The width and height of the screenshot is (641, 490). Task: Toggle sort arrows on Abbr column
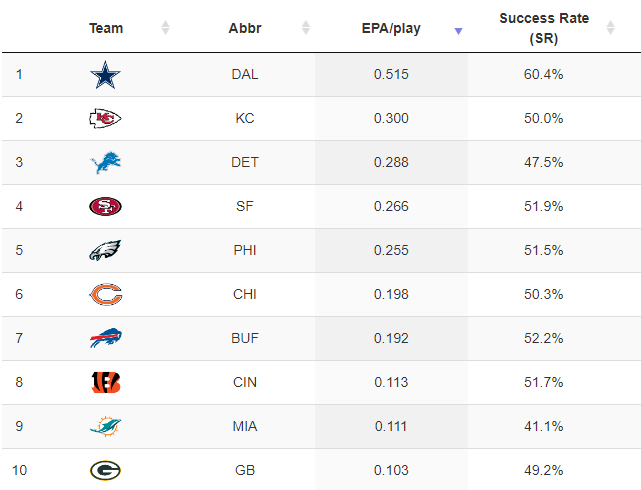pyautogui.click(x=305, y=28)
